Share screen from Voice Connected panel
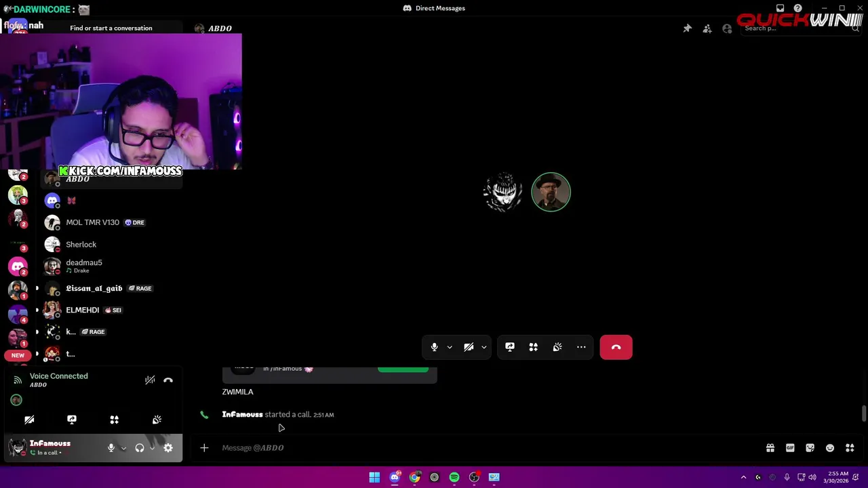This screenshot has width=868, height=488. [72, 420]
